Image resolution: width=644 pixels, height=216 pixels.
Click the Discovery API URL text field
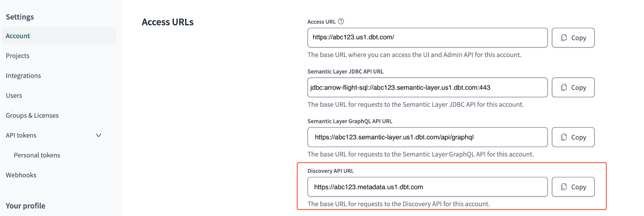[427, 187]
